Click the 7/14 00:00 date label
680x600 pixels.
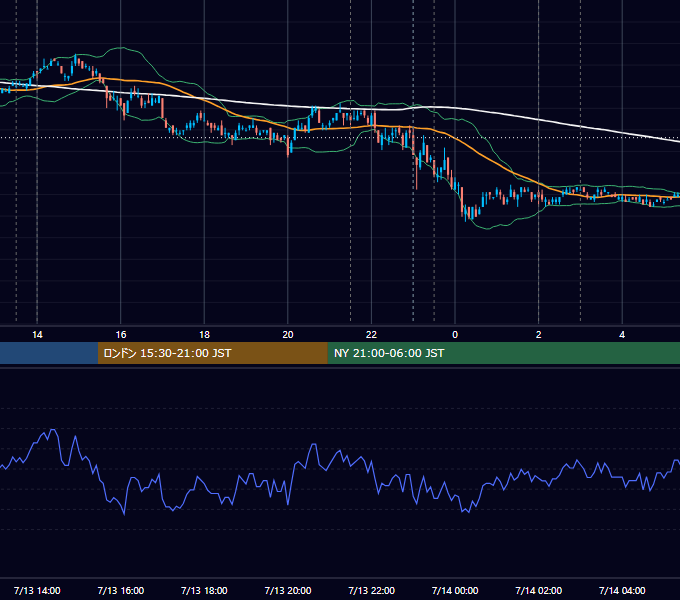[455, 590]
